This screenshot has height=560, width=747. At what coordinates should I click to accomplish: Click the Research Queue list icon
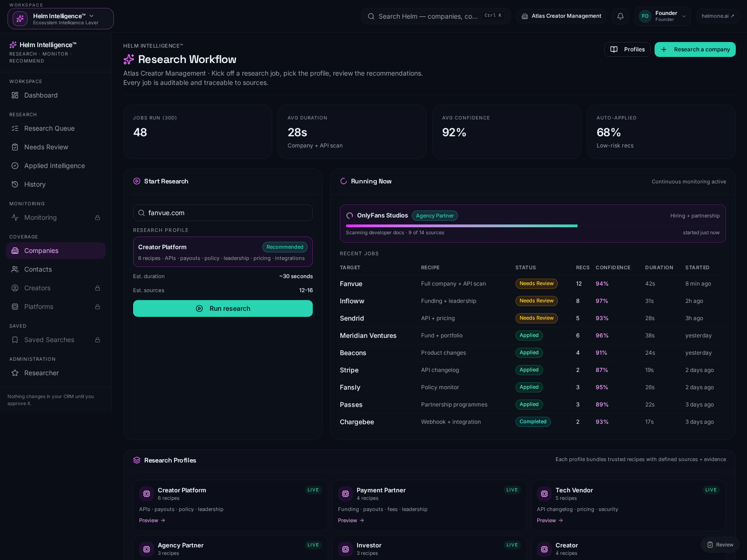coord(15,128)
